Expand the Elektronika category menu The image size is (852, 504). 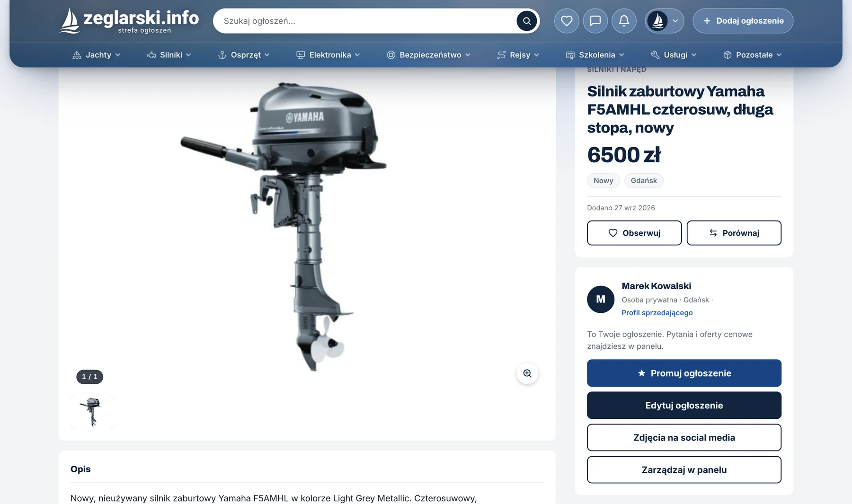[328, 55]
